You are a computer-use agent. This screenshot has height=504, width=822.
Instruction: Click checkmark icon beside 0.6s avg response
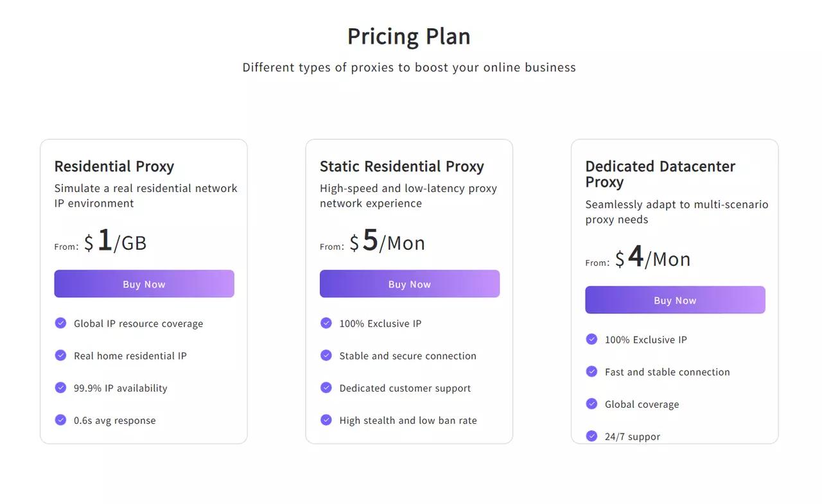(60, 420)
